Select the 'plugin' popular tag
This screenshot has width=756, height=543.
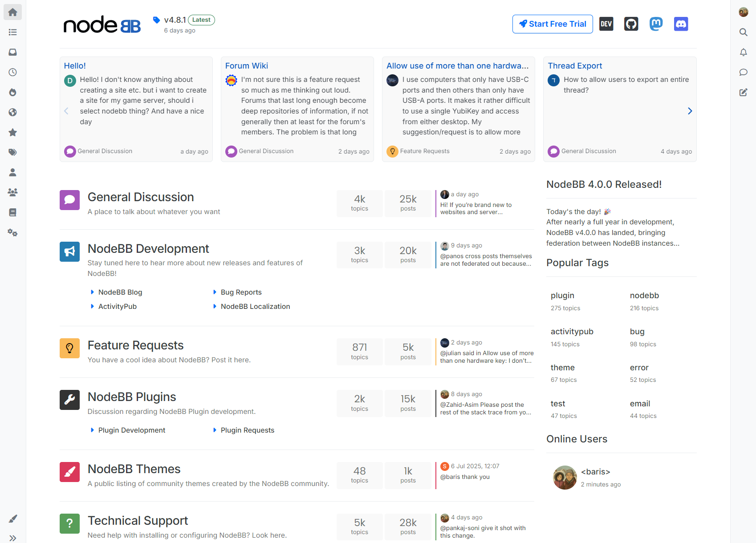click(x=562, y=296)
